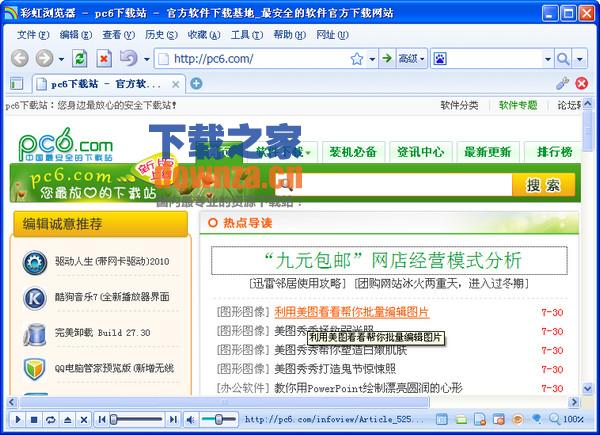This screenshot has width=600, height=435.
Task: Click the green folder status bar icon
Action: tap(461, 420)
